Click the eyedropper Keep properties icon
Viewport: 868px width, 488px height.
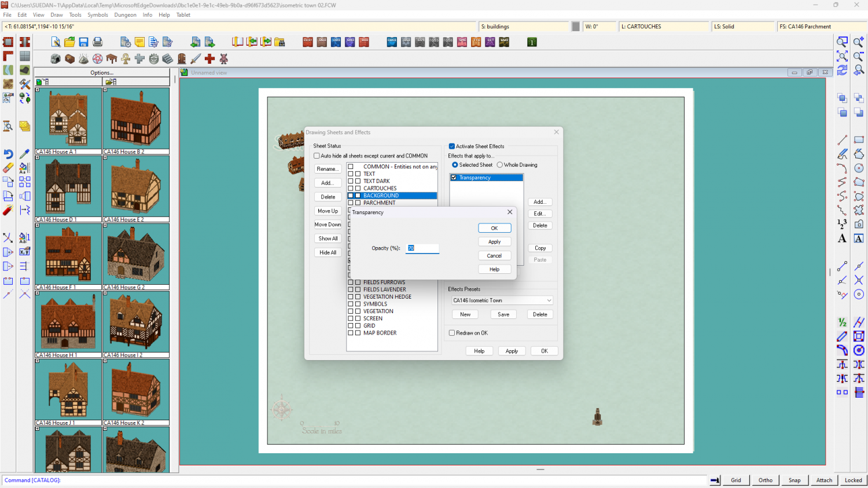pos(24,154)
